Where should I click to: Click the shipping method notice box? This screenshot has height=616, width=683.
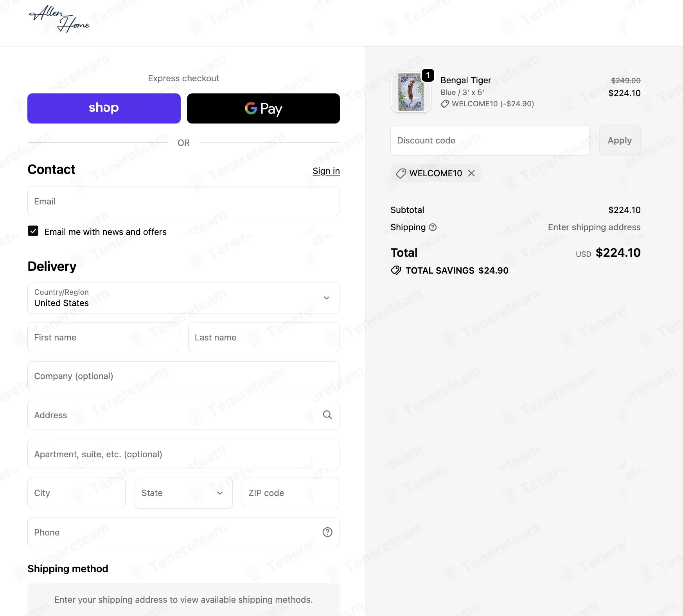point(183,599)
